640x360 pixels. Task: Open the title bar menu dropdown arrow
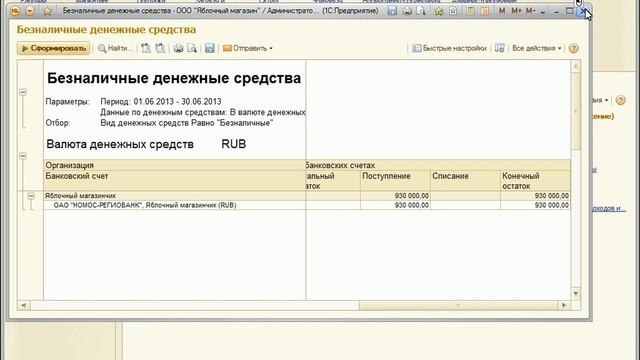click(30, 11)
